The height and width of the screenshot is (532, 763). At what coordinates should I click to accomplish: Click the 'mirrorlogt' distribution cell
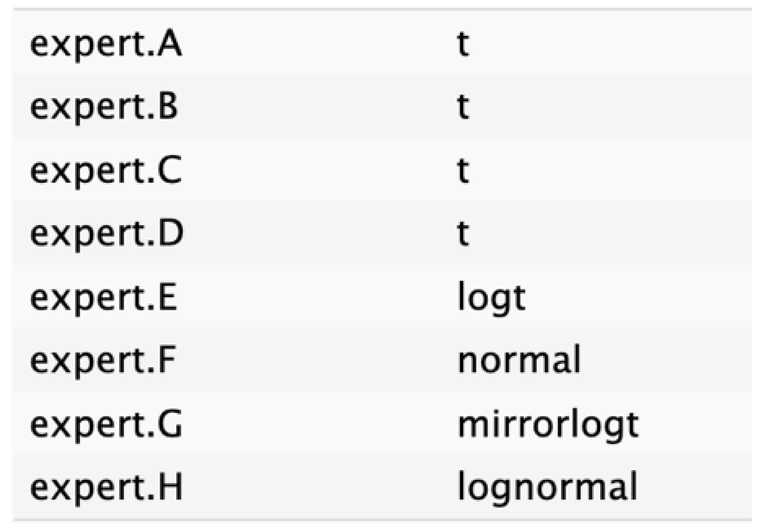point(548,425)
